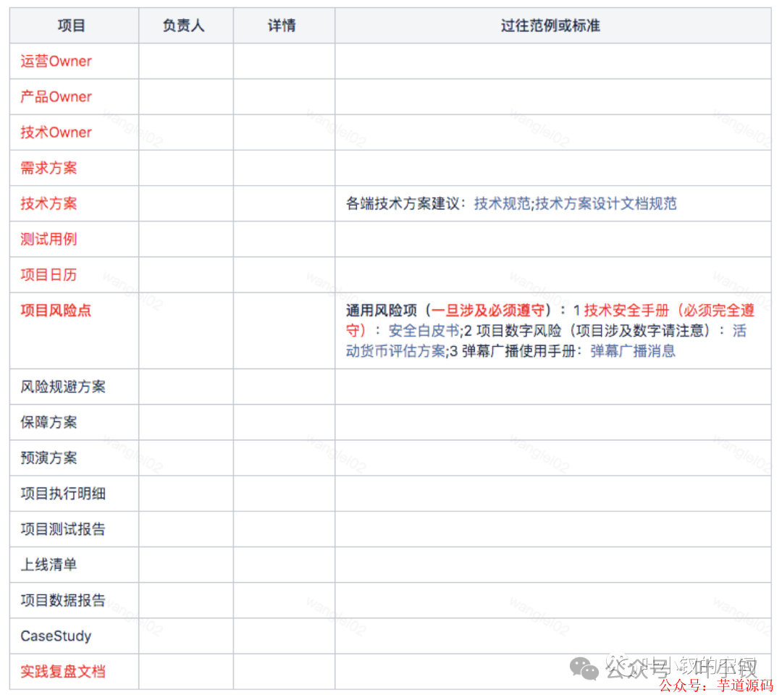Select the 过往范例或标准 column header
This screenshot has height=700, width=782.
(x=550, y=25)
